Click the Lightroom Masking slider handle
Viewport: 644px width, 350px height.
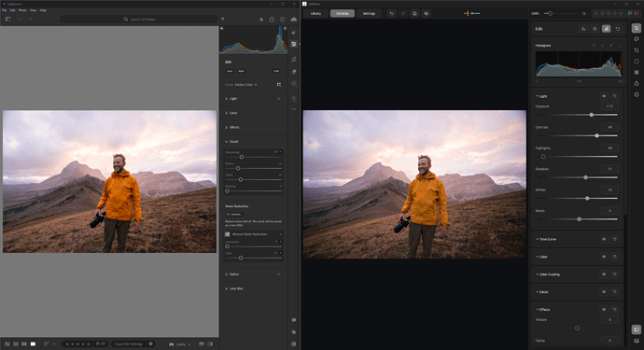click(x=227, y=191)
